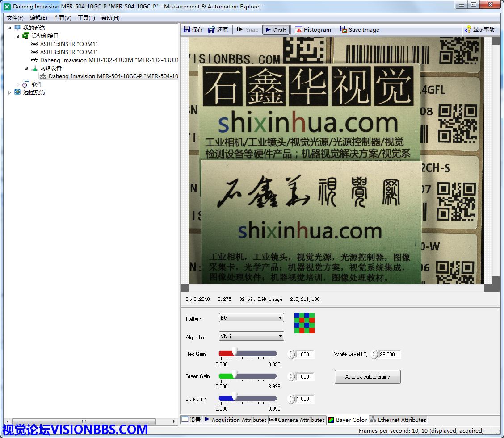Screen dimensions: 504x438
Task: Click the Blue Gain value stepper
Action: tap(291, 399)
